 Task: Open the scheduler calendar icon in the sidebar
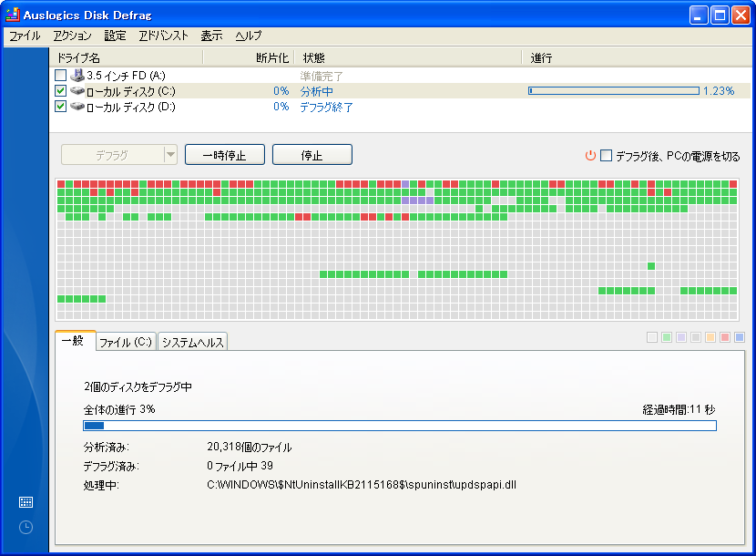(26, 502)
